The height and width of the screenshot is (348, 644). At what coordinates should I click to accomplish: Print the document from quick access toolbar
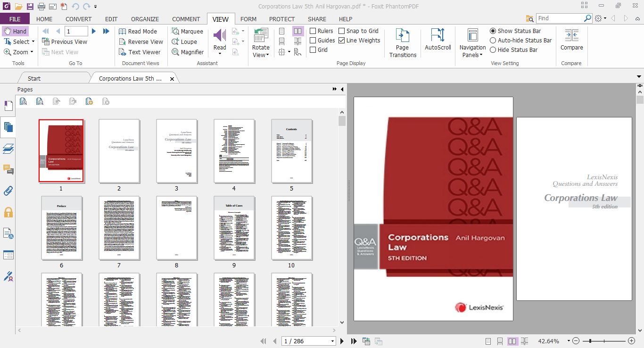(41, 7)
